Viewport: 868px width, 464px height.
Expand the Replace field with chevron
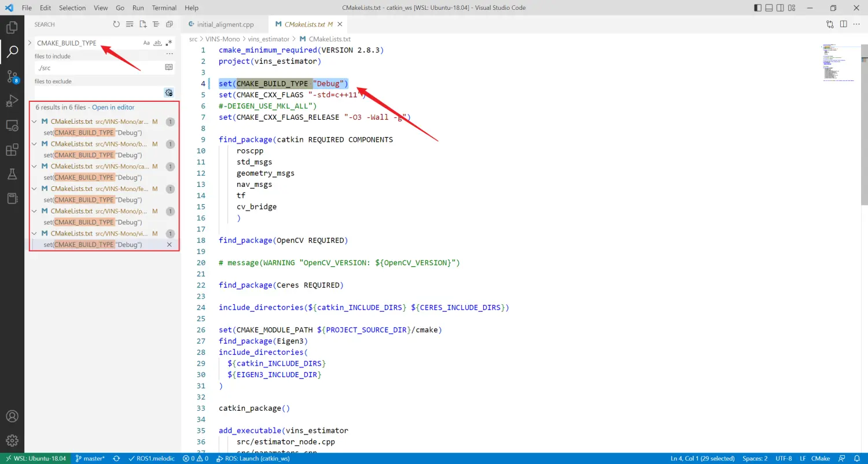(x=30, y=43)
